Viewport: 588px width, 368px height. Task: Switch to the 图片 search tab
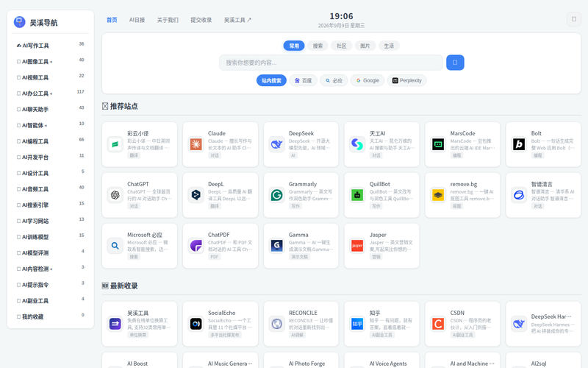[365, 46]
